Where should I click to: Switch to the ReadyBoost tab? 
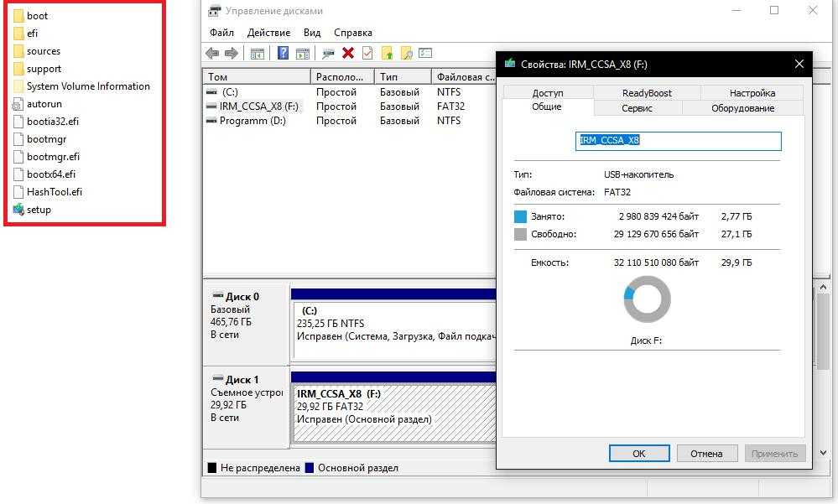(x=647, y=93)
